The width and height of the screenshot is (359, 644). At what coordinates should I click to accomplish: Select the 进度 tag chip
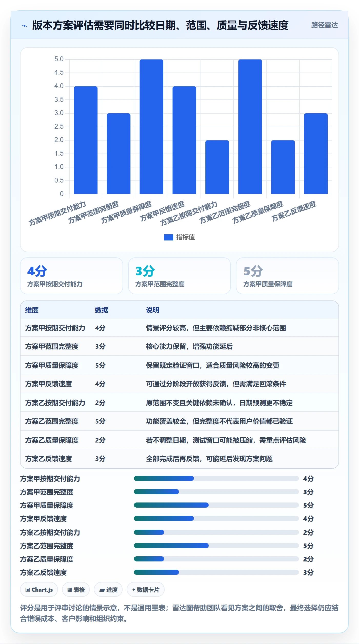(x=108, y=590)
